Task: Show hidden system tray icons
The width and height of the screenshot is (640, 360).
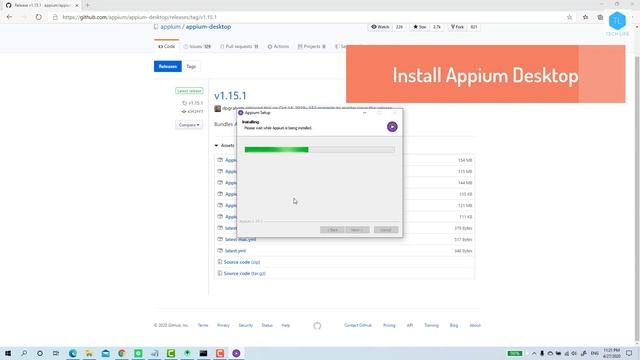Action: tap(533, 353)
